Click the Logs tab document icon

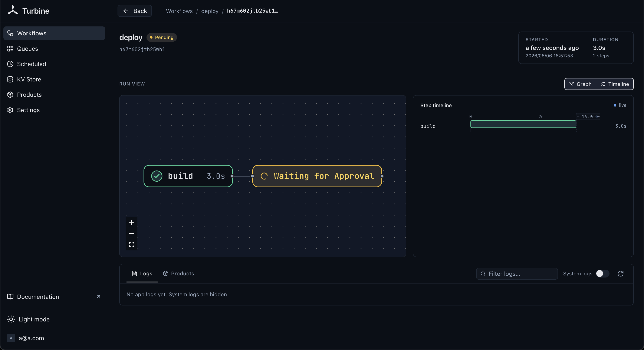[135, 273]
